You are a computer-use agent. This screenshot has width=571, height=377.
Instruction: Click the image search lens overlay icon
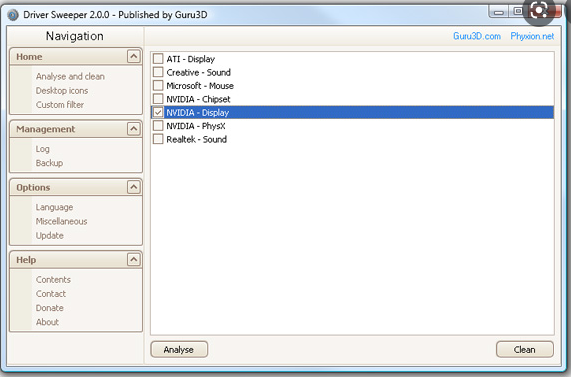click(x=539, y=11)
